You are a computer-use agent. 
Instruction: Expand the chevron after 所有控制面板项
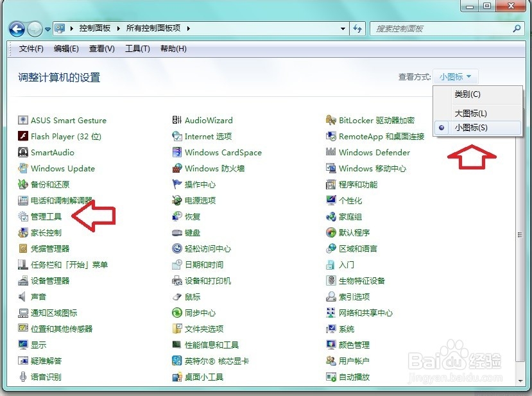point(189,28)
